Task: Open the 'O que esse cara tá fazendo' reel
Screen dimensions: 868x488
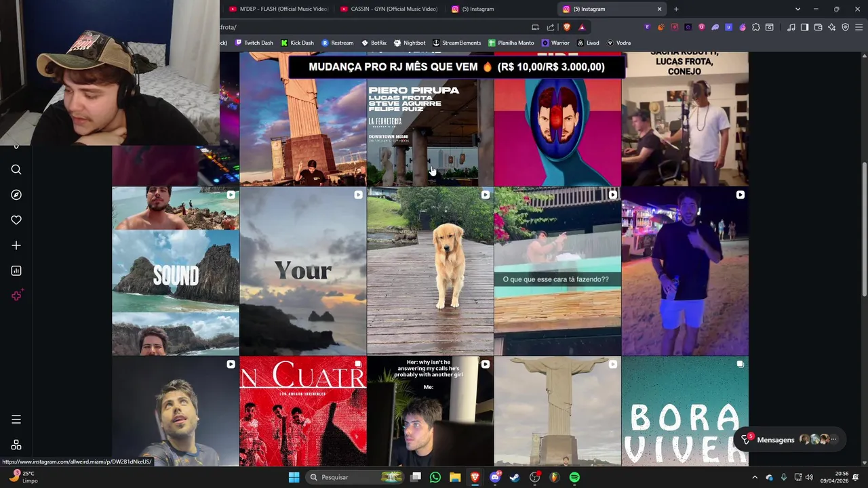Action: (557, 271)
